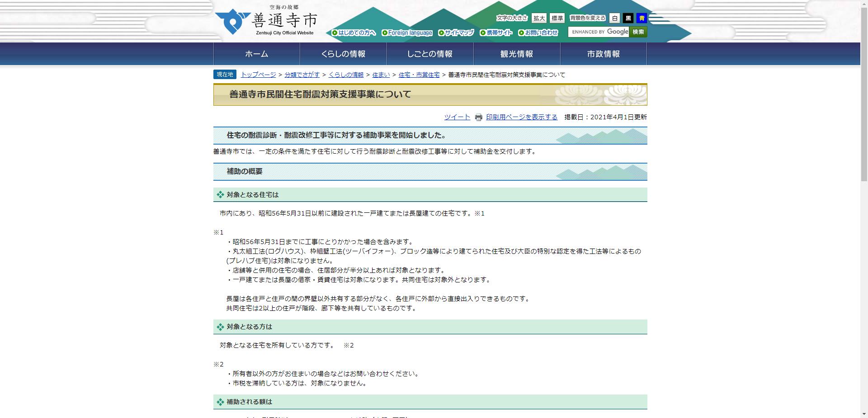The height and width of the screenshot is (418, 868).
Task: Set text size back to 標準
Action: coord(558,18)
